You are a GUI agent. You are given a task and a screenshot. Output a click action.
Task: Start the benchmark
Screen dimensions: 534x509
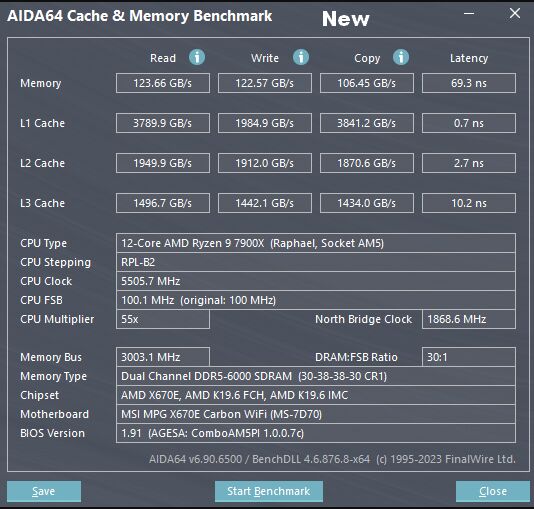click(x=269, y=491)
